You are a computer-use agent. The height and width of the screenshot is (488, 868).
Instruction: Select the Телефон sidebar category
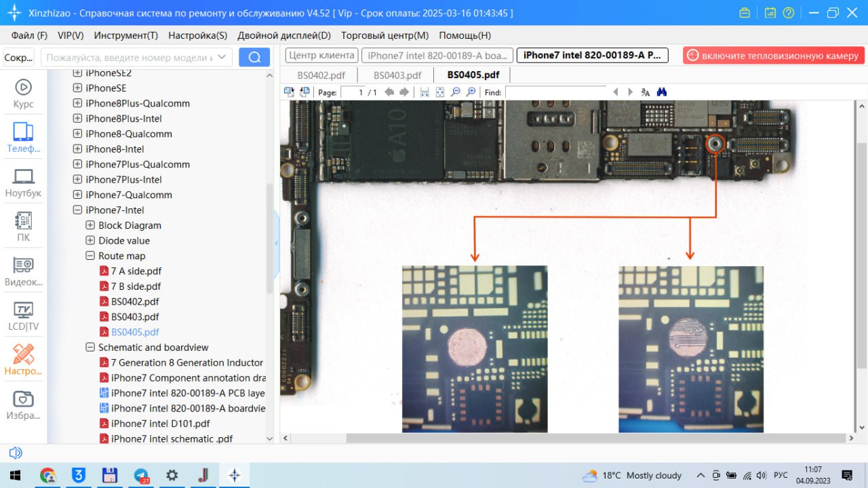(24, 138)
